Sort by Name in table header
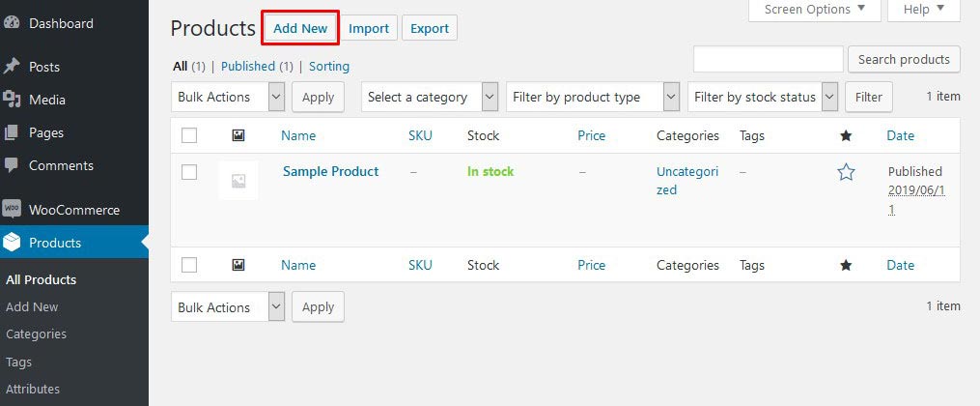Screen dimensions: 980x406 298,135
